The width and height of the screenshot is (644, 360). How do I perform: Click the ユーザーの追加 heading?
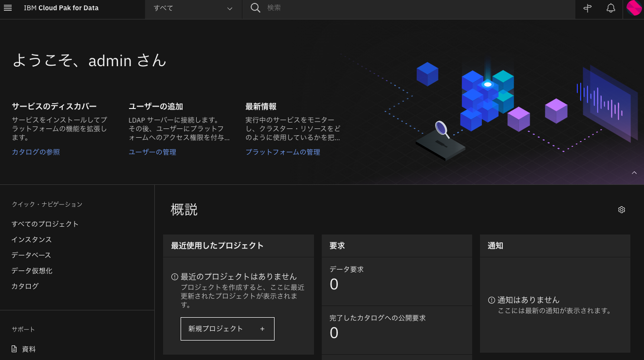coord(156,107)
